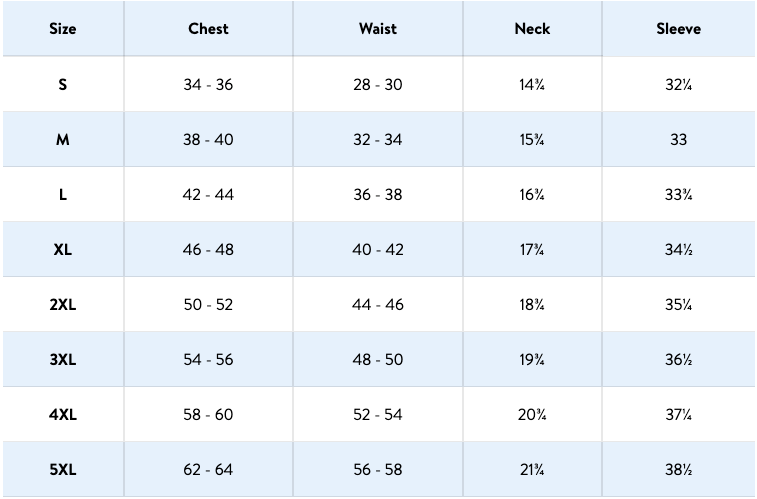Select chest measurement 38 - 40
This screenshot has width=757, height=499.
[x=208, y=140]
